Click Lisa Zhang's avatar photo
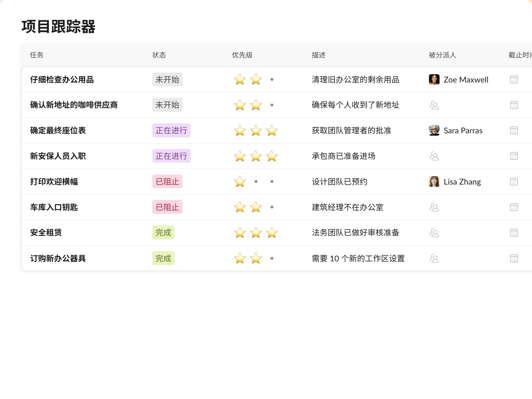Viewport: 532px width, 399px height. point(434,182)
